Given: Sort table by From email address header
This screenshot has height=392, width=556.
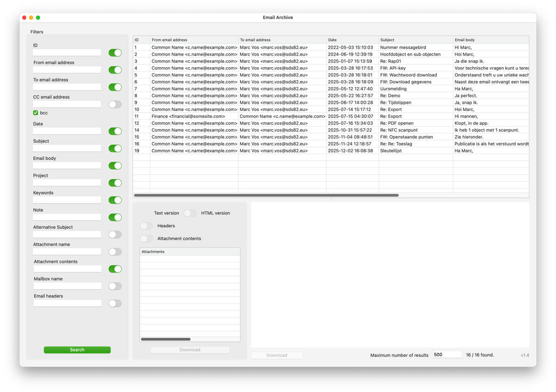Looking at the screenshot, I should 194,40.
